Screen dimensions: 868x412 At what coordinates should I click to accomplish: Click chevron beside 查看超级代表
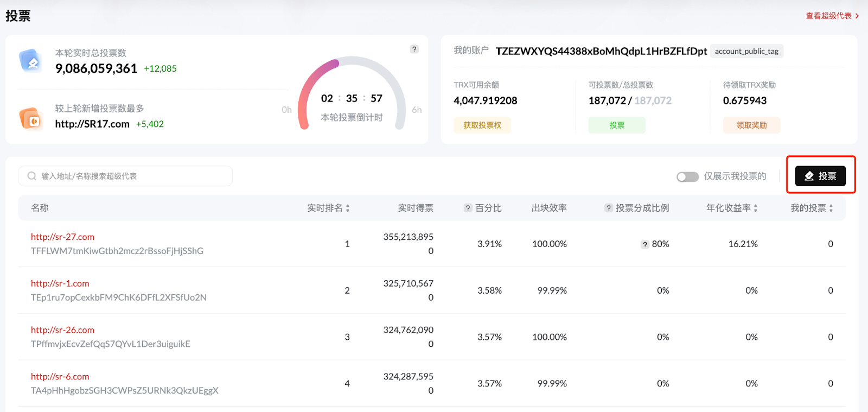[857, 16]
